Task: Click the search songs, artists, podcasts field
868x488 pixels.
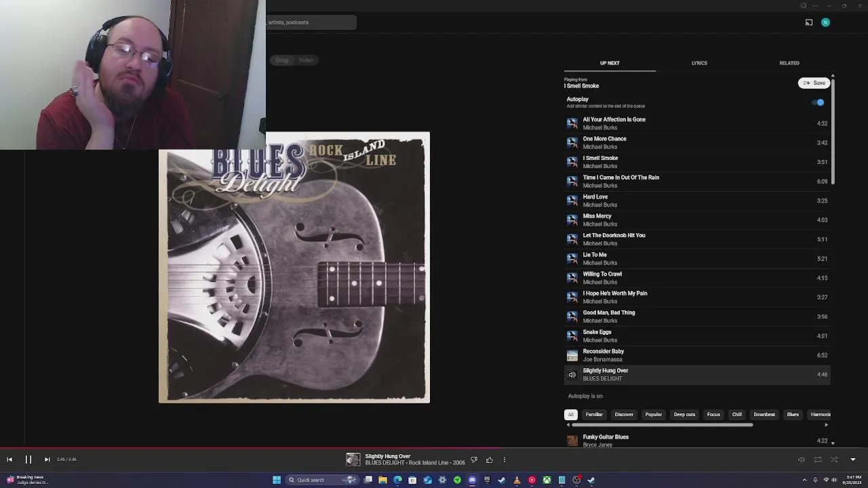Action: click(x=311, y=22)
